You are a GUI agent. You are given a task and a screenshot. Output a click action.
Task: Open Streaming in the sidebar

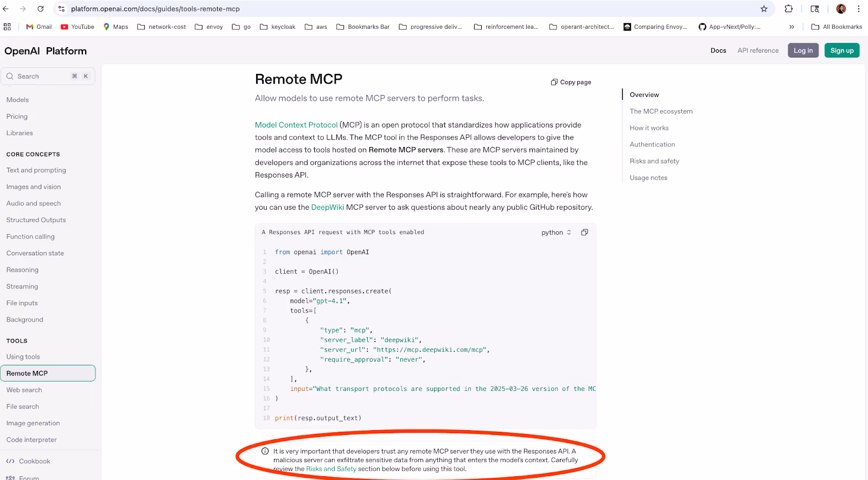pos(22,287)
